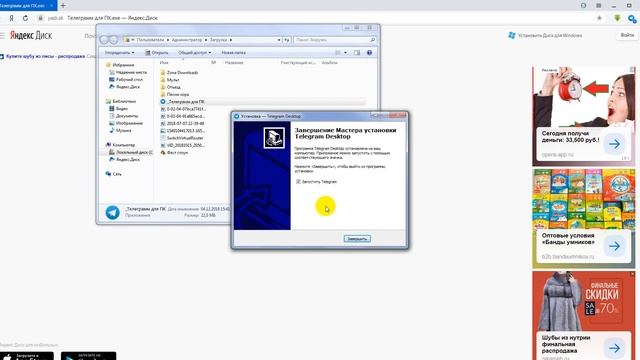The width and height of the screenshot is (640, 360).
Task: Select Видео library in sidebar
Action: [118, 109]
